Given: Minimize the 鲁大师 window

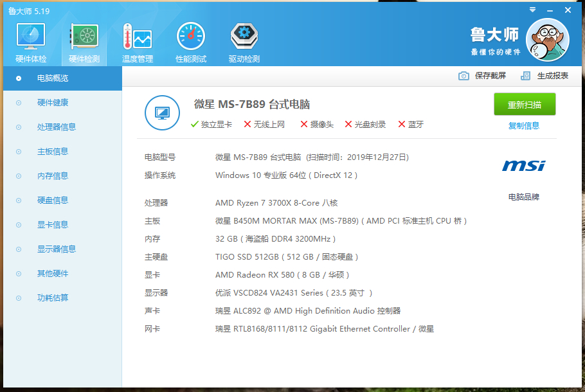Looking at the screenshot, I should click(550, 11).
